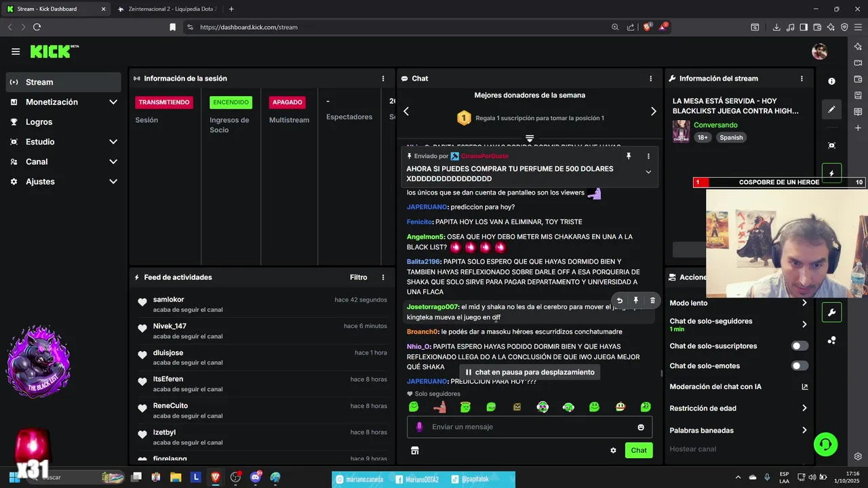
Task: Delete Josetorrago007's chat message with trash icon
Action: point(652,300)
